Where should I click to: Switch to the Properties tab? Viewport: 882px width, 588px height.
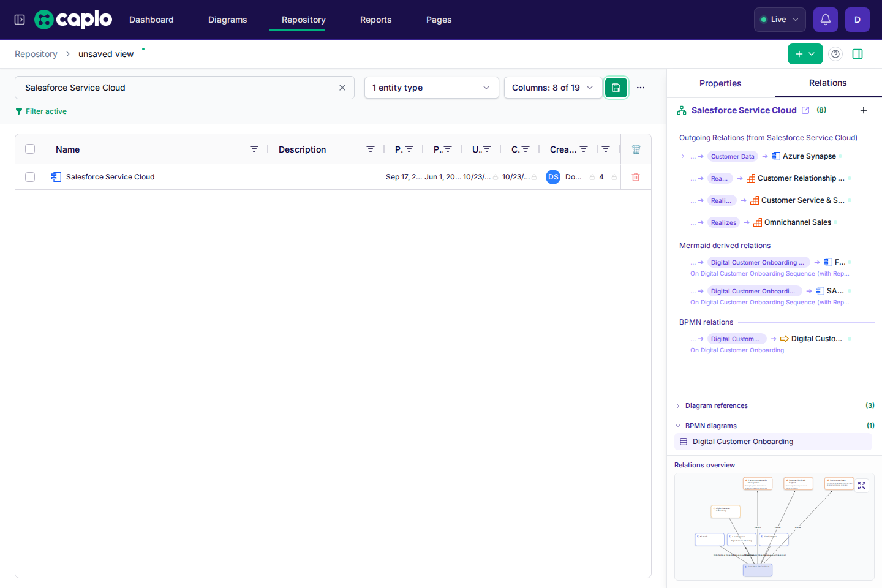coord(720,83)
